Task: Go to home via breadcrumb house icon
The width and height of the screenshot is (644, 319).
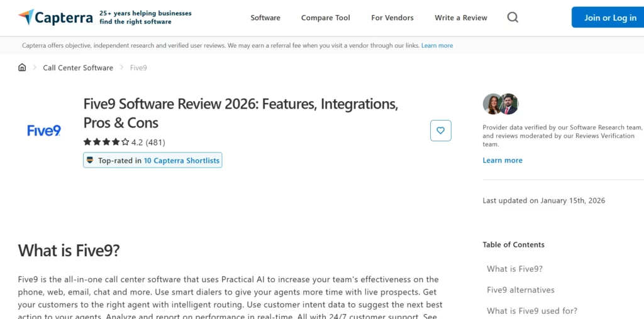Action: tap(22, 68)
